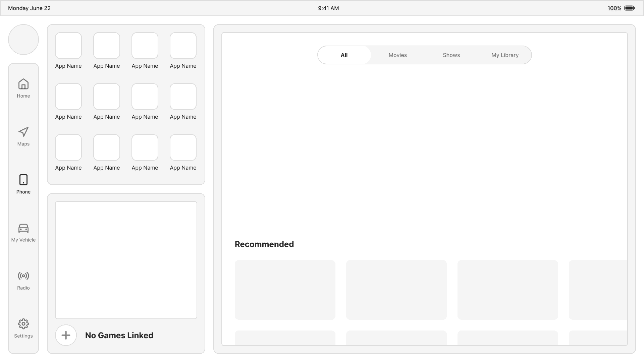Select the third Recommended thumbnail card
The width and height of the screenshot is (644, 362).
507,290
